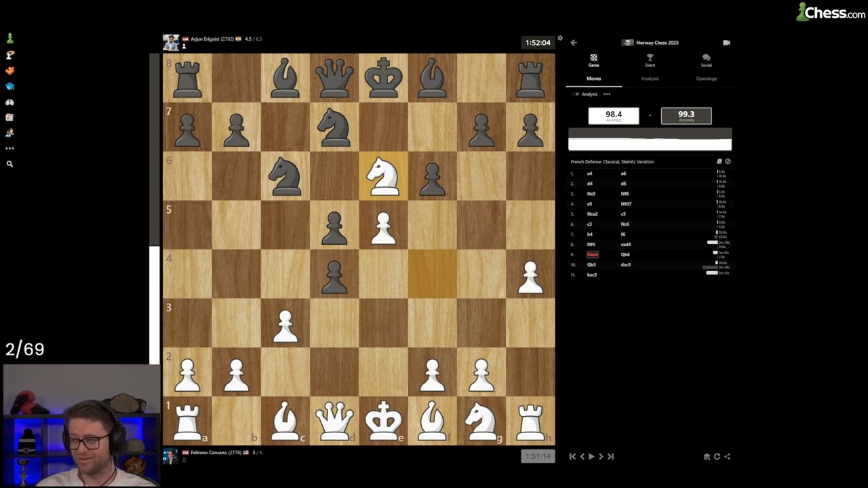Select move Qb3 in move list
This screenshot has height=488, width=868.
(591, 265)
